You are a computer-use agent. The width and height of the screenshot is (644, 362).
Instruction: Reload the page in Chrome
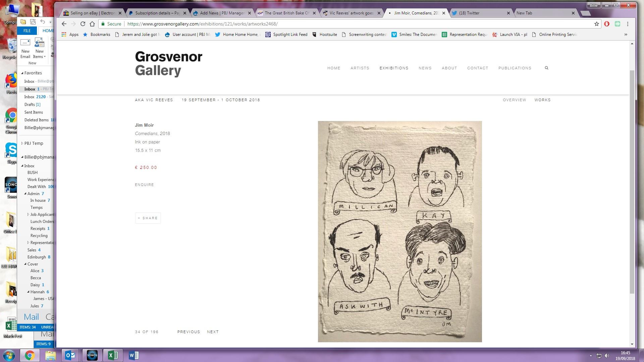83,24
